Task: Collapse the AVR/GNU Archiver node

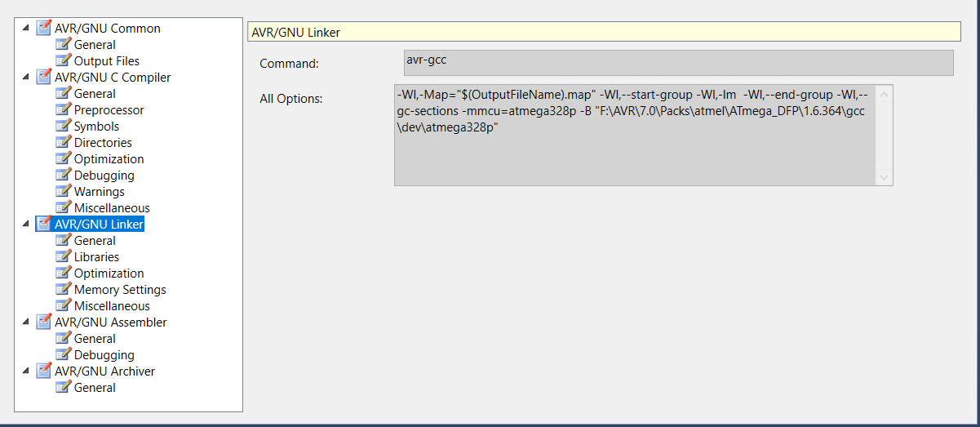Action: click(25, 371)
